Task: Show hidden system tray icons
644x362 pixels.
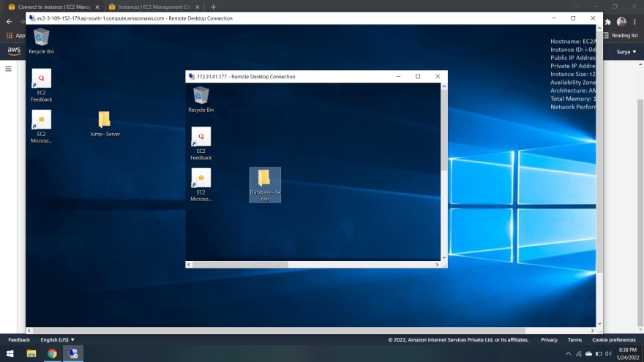Action: [568, 353]
